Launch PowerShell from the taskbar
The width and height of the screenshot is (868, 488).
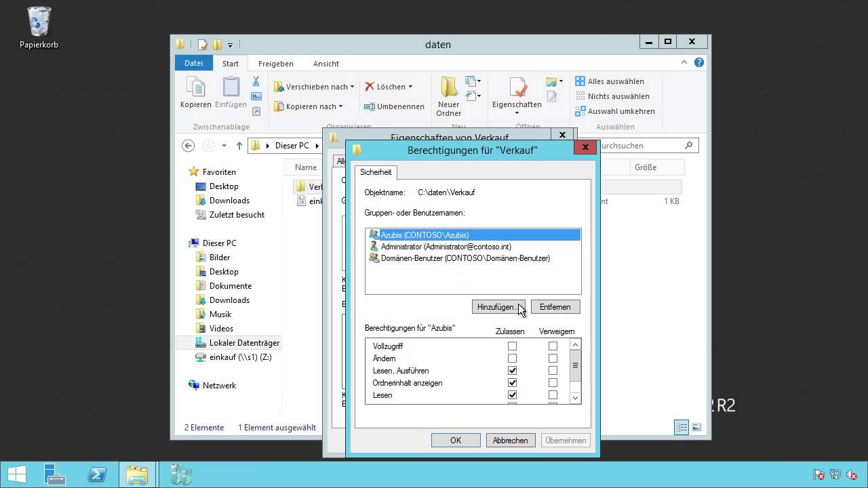(x=96, y=474)
